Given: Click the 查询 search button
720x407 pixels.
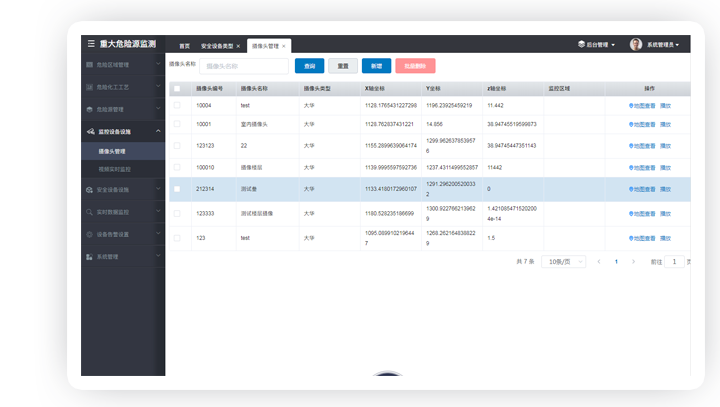Looking at the screenshot, I should point(309,66).
